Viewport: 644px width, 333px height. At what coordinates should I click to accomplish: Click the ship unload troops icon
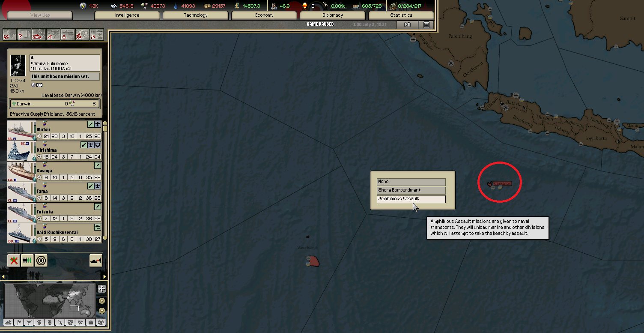pyautogui.click(x=95, y=260)
